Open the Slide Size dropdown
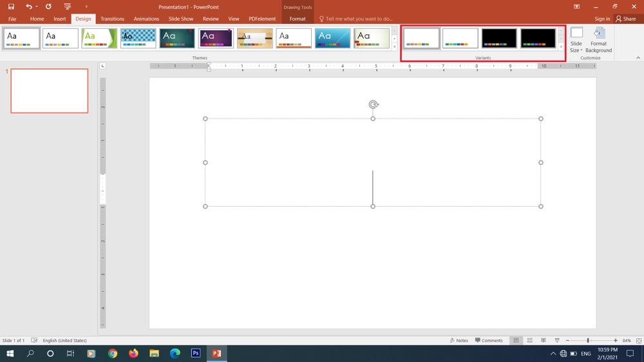The image size is (644, 362). pyautogui.click(x=576, y=40)
